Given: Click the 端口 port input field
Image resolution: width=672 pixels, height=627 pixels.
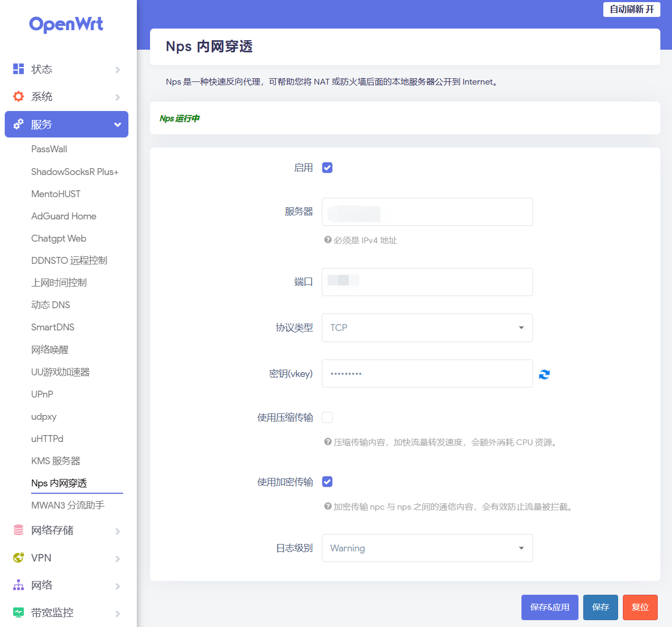Looking at the screenshot, I should 427,282.
